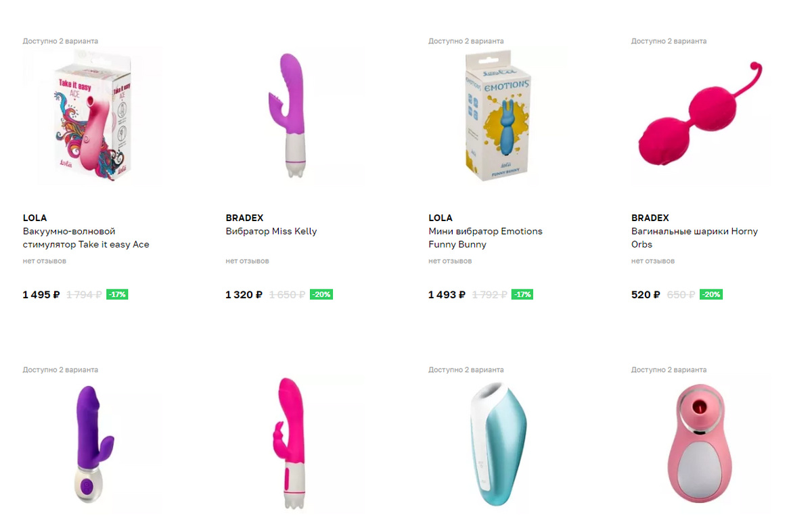Click the Emotions Funny Bunny product title
This screenshot has width=812, height=524.
pyautogui.click(x=485, y=238)
